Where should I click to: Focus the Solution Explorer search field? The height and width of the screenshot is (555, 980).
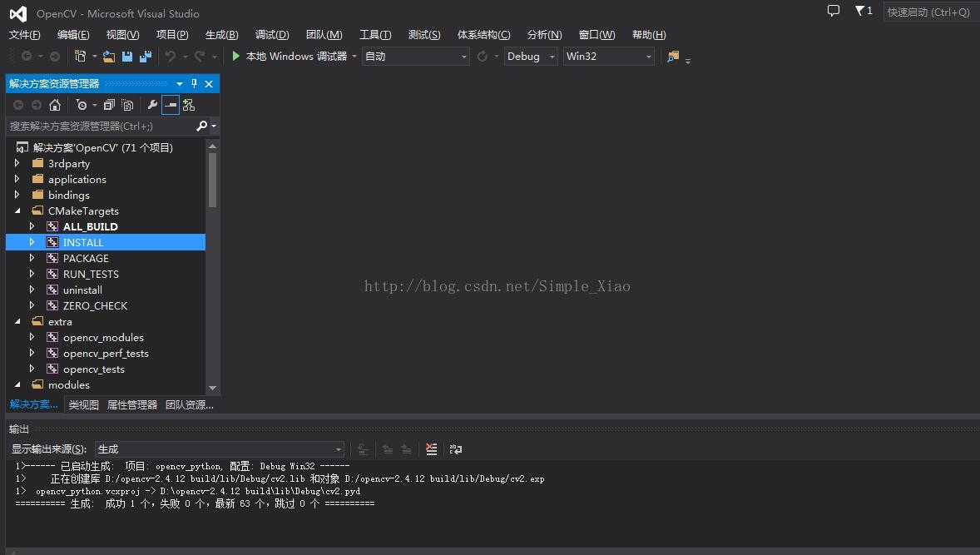pyautogui.click(x=100, y=126)
